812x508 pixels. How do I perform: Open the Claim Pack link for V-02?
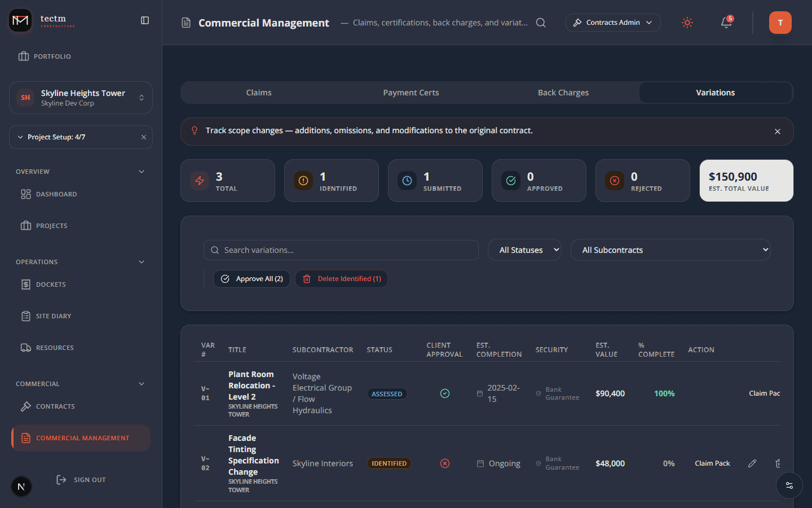[x=712, y=463]
